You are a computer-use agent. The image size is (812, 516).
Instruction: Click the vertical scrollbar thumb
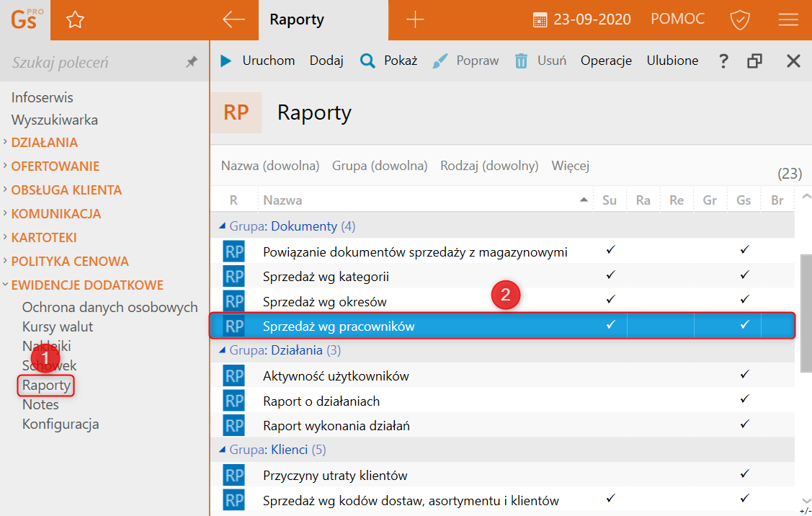coord(806,313)
